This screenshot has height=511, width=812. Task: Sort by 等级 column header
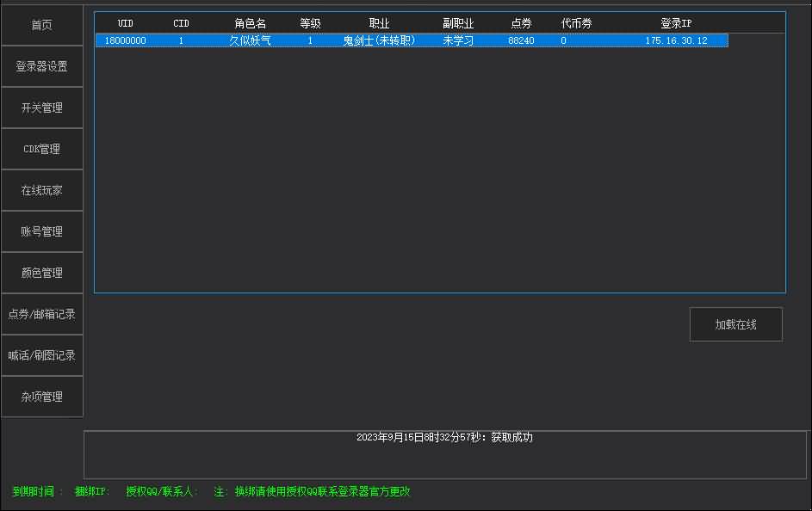(x=310, y=23)
